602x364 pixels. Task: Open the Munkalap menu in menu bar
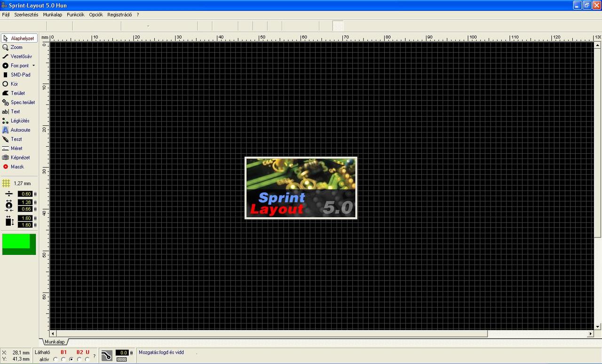53,15
